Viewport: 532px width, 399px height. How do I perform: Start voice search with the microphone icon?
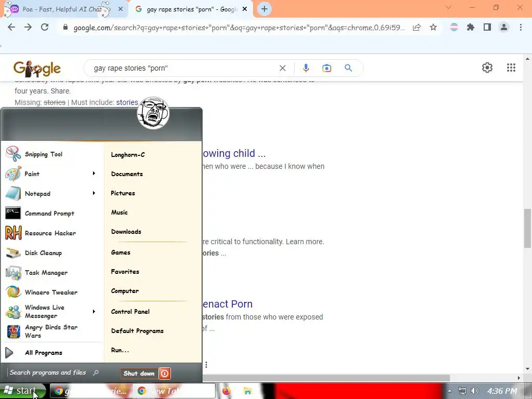pos(305,68)
